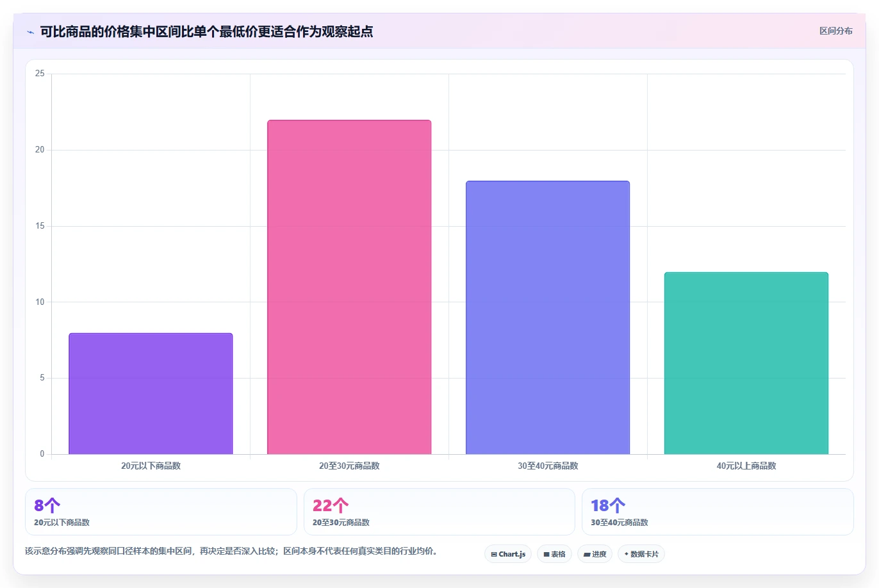Click the 18个 stat card value
Image resolution: width=879 pixels, height=588 pixels.
point(608,505)
